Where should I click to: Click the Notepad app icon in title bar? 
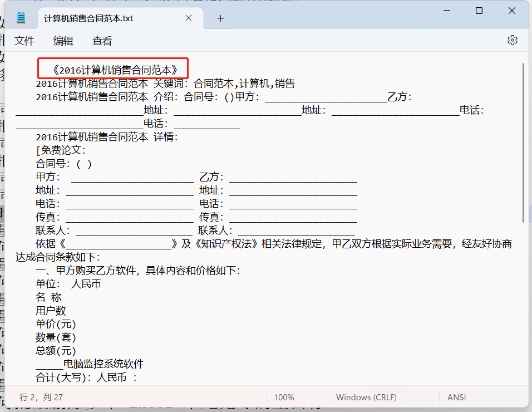21,18
